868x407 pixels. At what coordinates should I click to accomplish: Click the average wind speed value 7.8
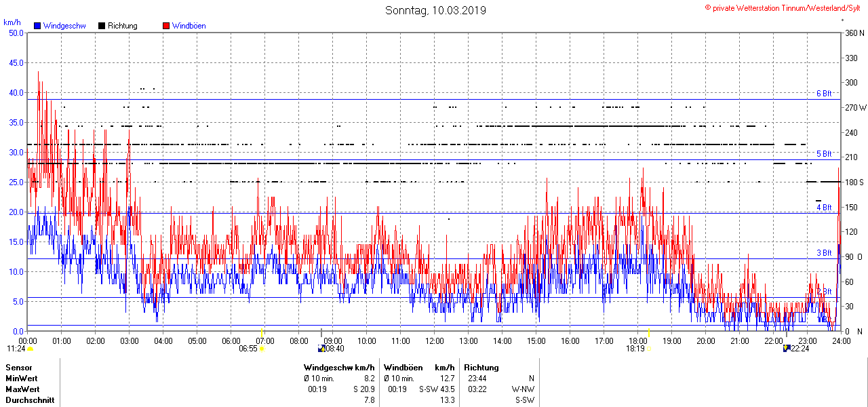tap(369, 400)
